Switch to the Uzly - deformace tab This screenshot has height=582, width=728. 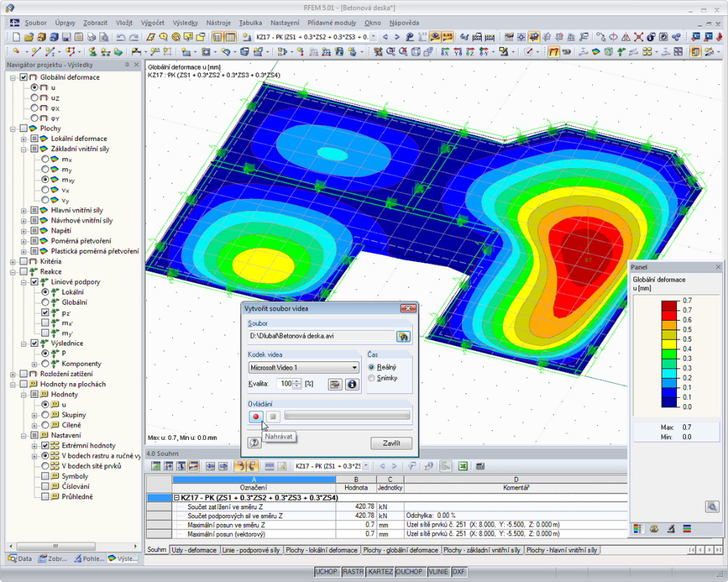pyautogui.click(x=194, y=550)
